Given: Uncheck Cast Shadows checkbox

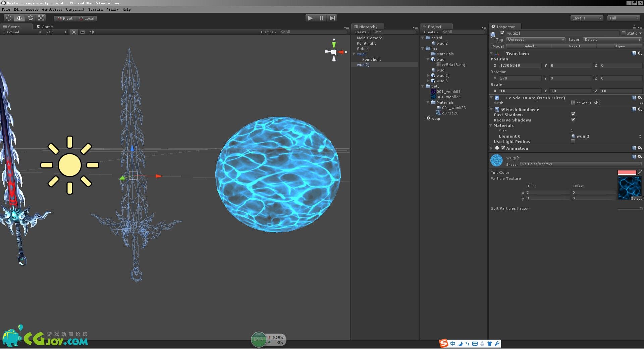Looking at the screenshot, I should (x=573, y=114).
